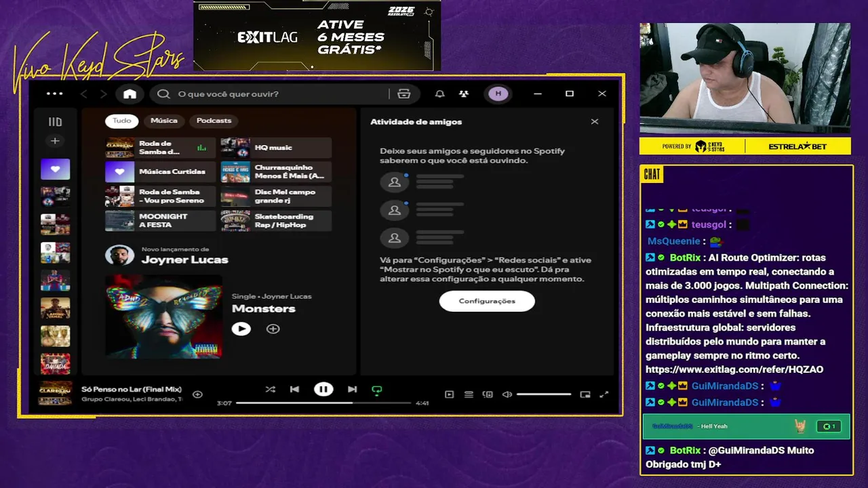Mute the volume speaker icon
The image size is (868, 488).
coord(507,394)
